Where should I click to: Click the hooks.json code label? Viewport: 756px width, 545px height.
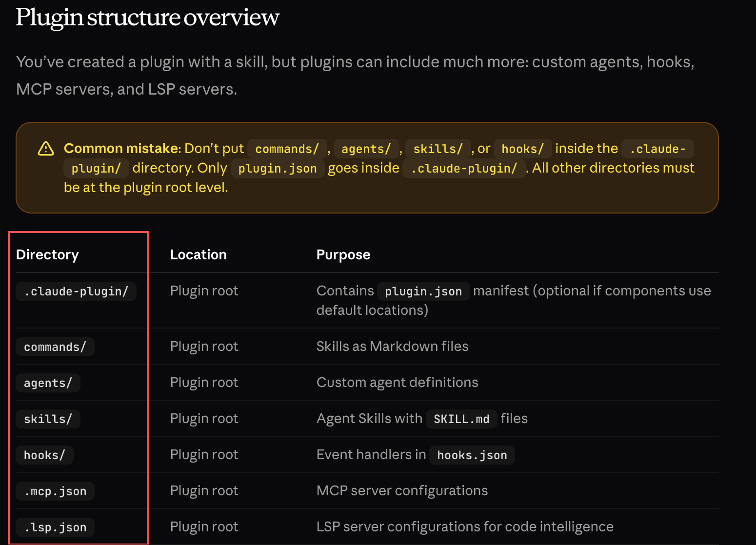pos(472,455)
